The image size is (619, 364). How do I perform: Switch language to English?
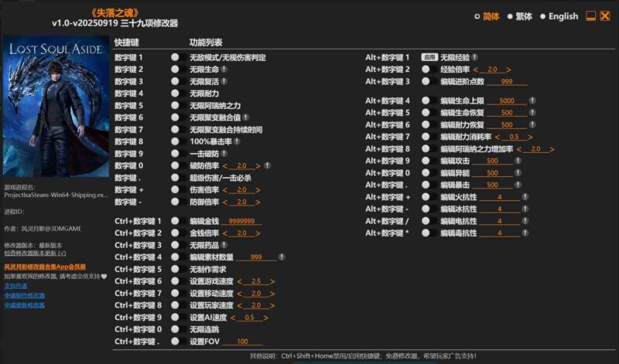click(x=559, y=16)
